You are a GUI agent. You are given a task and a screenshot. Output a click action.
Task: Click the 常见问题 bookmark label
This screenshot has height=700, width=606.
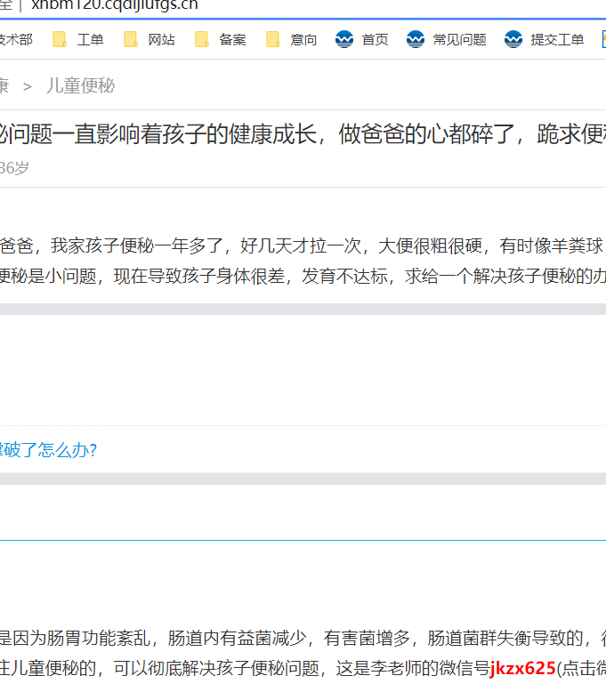[x=459, y=39]
